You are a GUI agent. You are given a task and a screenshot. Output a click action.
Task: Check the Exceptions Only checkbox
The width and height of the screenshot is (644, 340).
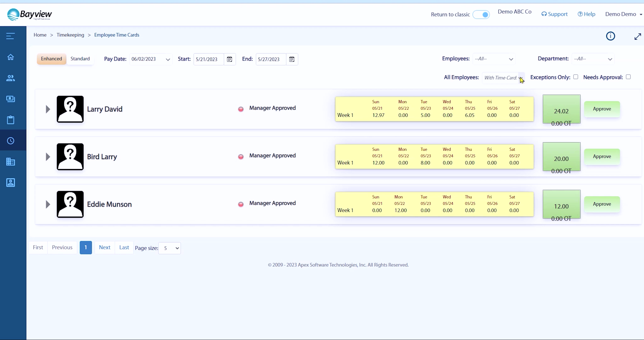pos(575,77)
